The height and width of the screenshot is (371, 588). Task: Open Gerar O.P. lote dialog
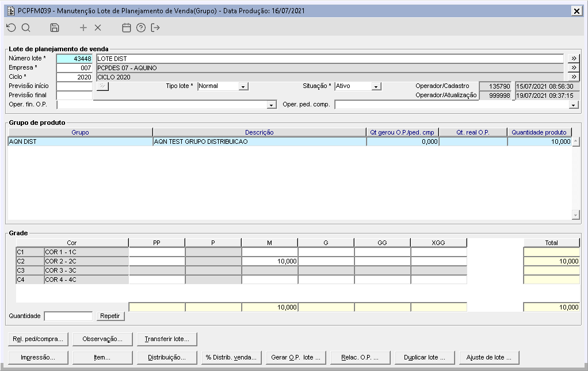click(x=296, y=358)
